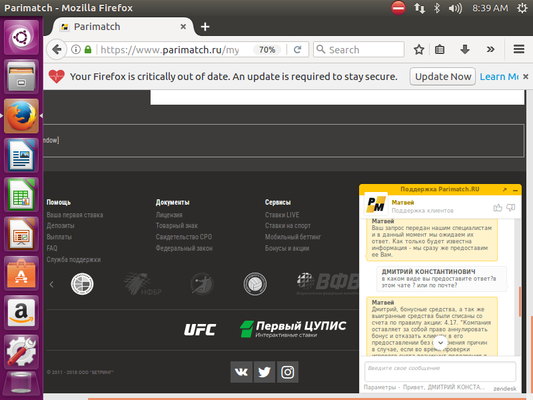This screenshot has width=533, height=400.
Task: Open Ubuntu Software Center icon
Action: pos(21,274)
